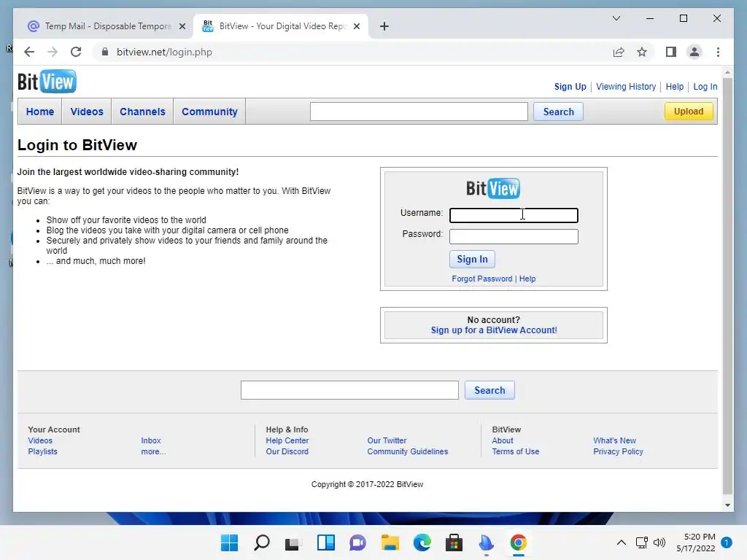Screen dimensions: 747x560
Task: Click the bottom Search button
Action: (489, 391)
